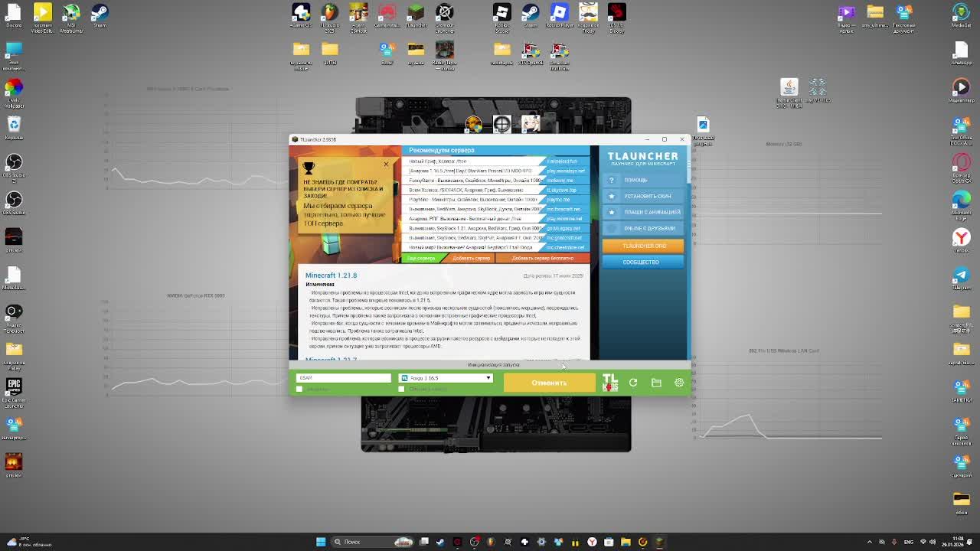The width and height of the screenshot is (980, 551).
Task: Open Microsoft Store from the taskbar
Action: pos(609,542)
